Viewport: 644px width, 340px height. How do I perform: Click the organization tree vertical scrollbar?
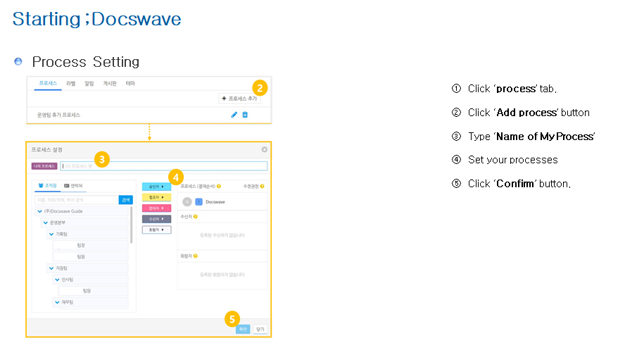pyautogui.click(x=132, y=225)
